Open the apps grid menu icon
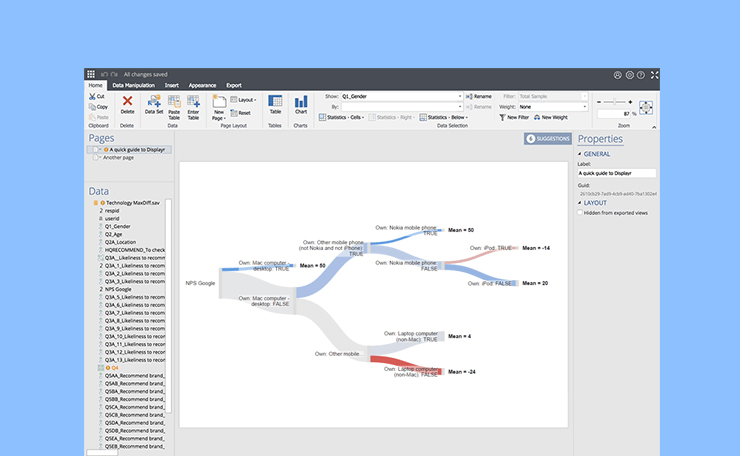This screenshot has height=456, width=740. pos(91,74)
